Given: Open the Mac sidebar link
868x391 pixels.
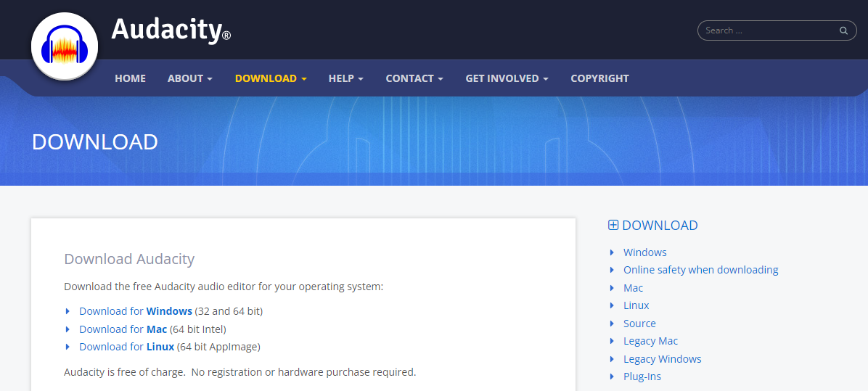Looking at the screenshot, I should [x=634, y=287].
